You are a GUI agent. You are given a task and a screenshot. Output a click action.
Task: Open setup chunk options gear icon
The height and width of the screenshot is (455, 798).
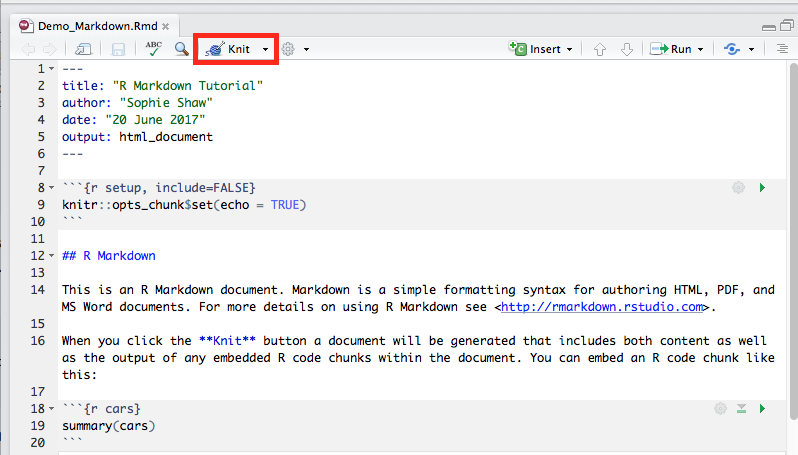[738, 187]
